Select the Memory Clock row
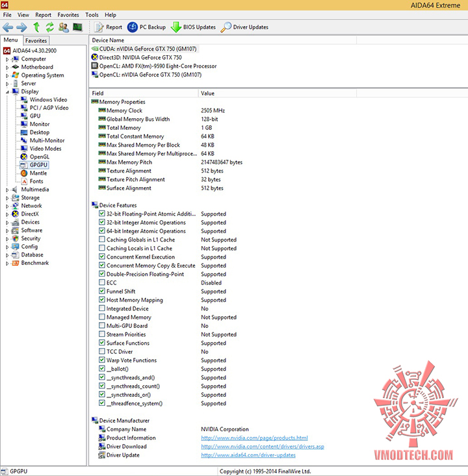 161,110
